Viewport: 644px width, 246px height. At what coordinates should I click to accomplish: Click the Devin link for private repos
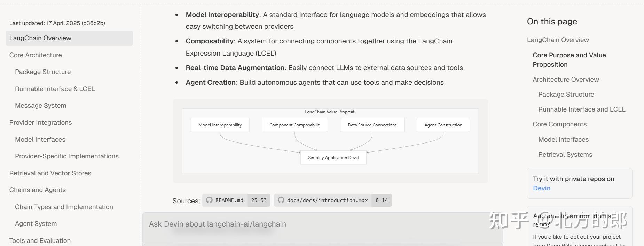(541, 188)
